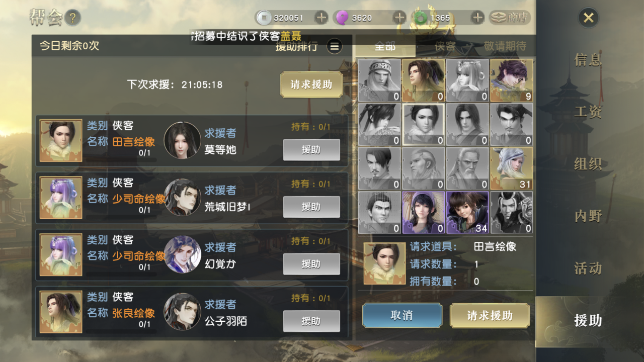Screen dimensions: 644x362
Task: Click the 取消 cancel button
Action: pyautogui.click(x=402, y=315)
